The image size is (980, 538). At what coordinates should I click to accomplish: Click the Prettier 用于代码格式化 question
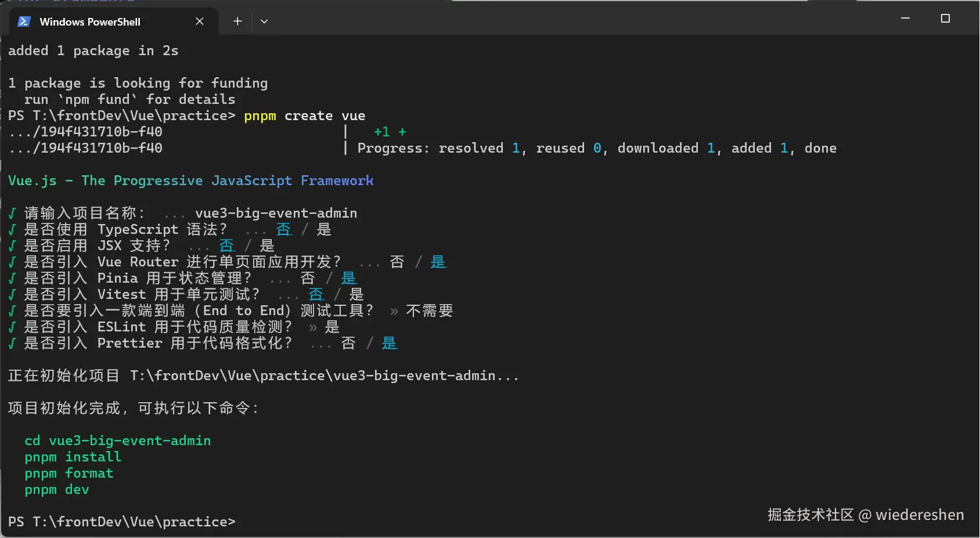click(158, 344)
